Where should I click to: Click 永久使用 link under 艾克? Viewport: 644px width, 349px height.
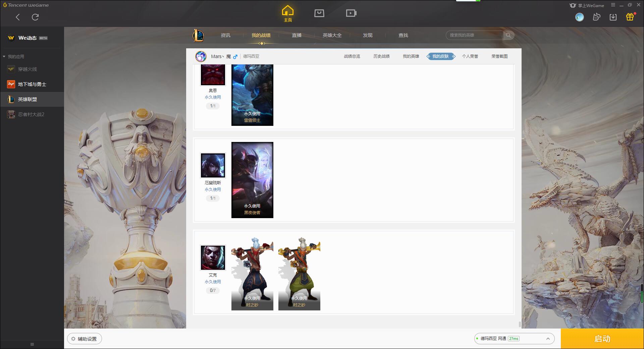coord(213,282)
